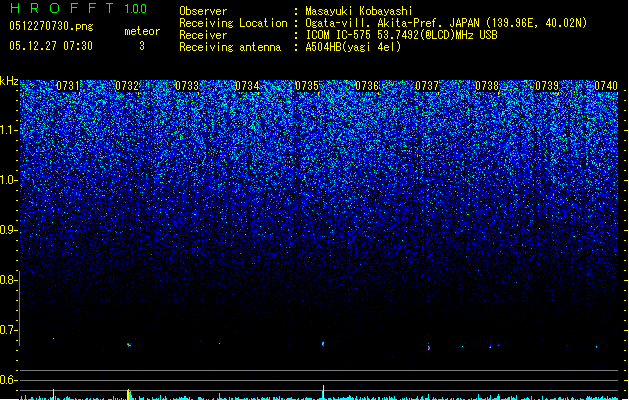Image resolution: width=629 pixels, height=400 pixels.
Task: Click the kHz axis unit label
Action: click(9, 81)
